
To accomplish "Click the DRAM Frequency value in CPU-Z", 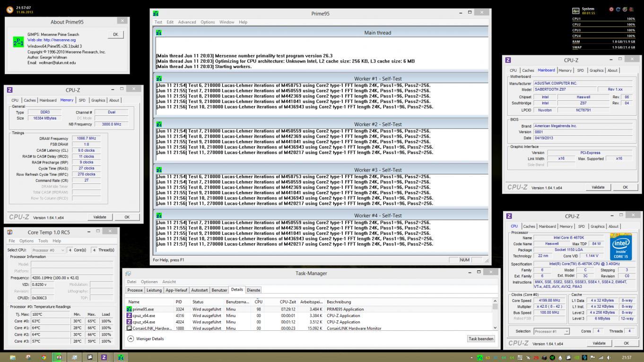I will pyautogui.click(x=86, y=138).
